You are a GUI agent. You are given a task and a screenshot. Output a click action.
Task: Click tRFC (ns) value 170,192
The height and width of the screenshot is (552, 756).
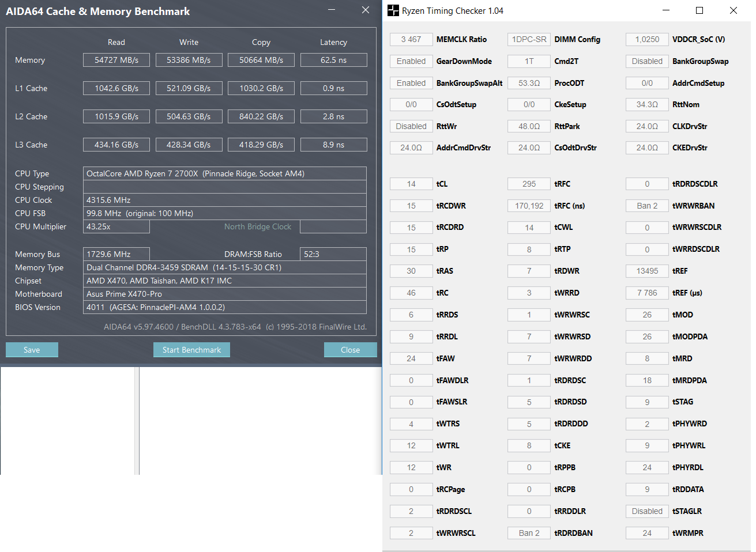[x=529, y=206]
